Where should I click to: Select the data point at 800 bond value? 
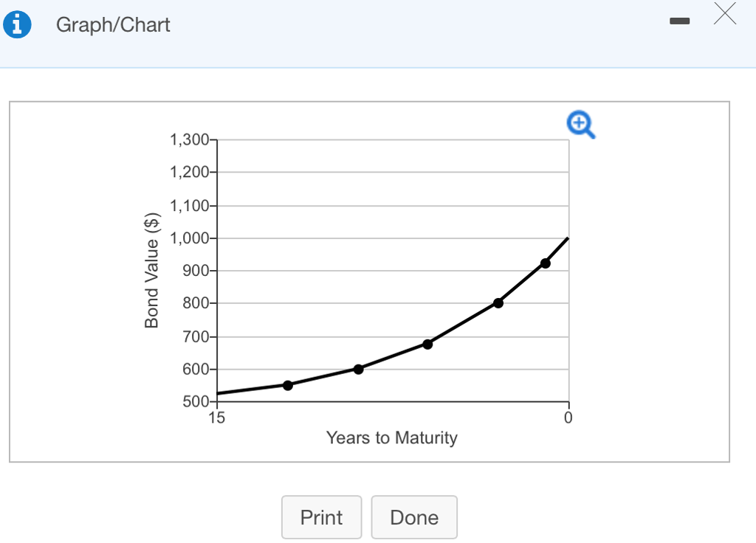coord(498,302)
